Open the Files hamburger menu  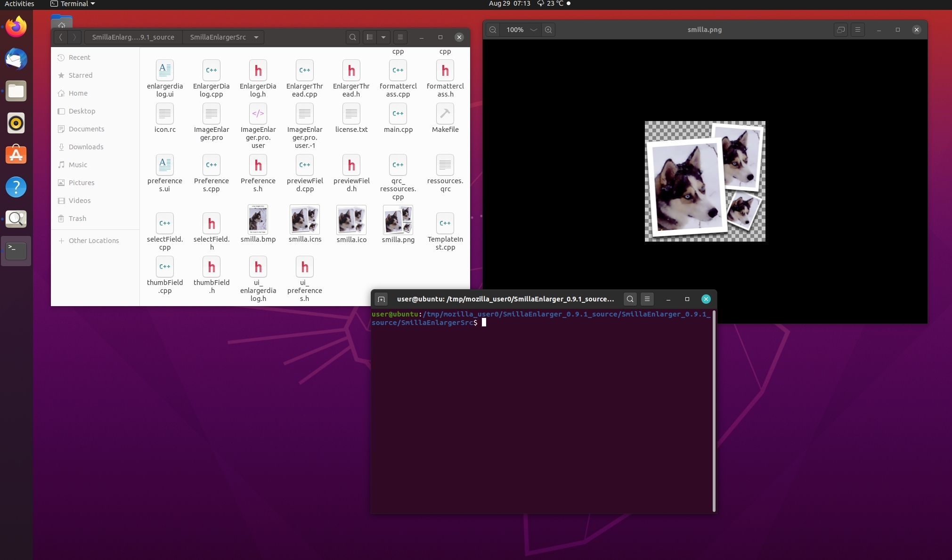(400, 37)
